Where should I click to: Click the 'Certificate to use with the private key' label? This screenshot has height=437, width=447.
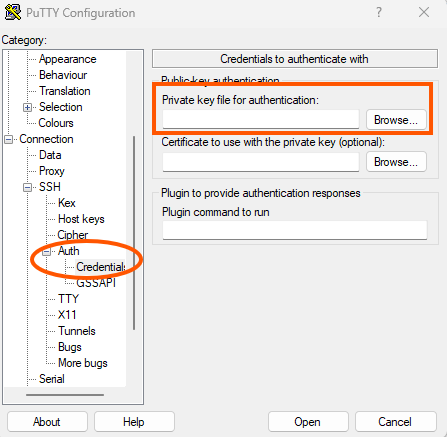click(273, 142)
